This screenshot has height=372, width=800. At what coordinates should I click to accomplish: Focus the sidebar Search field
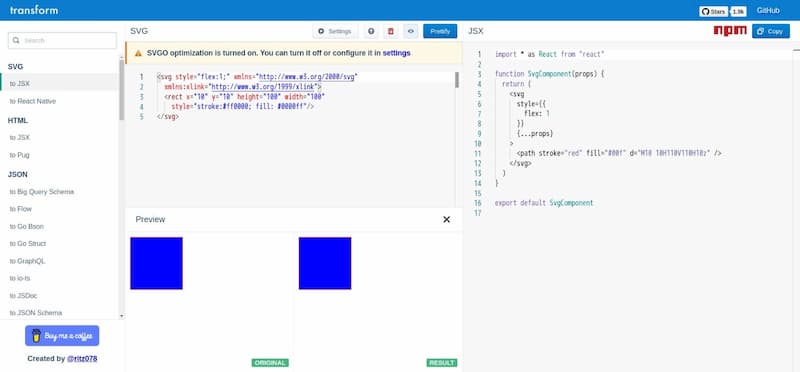pyautogui.click(x=62, y=40)
